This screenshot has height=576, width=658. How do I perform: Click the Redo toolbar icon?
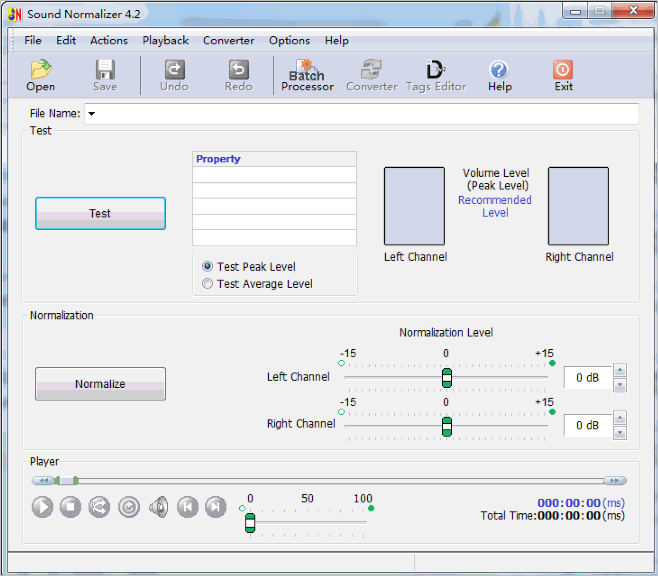tap(238, 76)
